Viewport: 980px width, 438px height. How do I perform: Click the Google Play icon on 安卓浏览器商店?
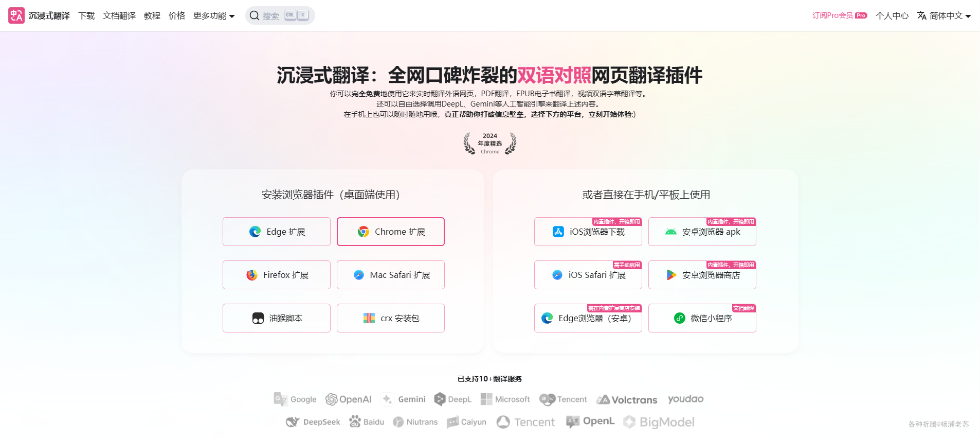tap(670, 275)
